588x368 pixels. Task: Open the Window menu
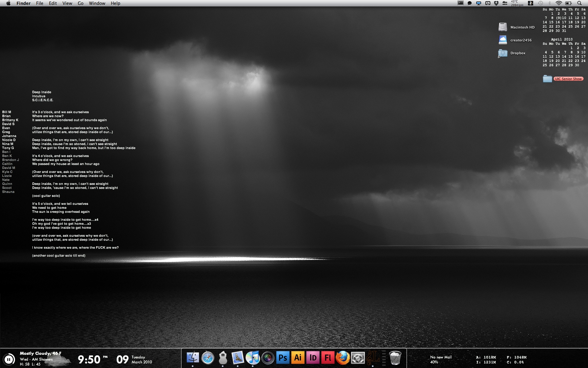click(x=97, y=3)
